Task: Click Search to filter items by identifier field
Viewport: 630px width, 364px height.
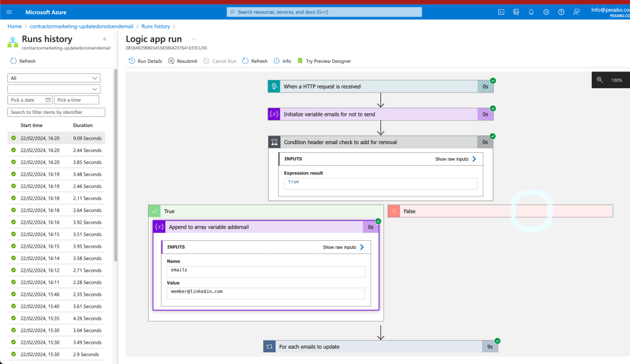Action: [56, 112]
